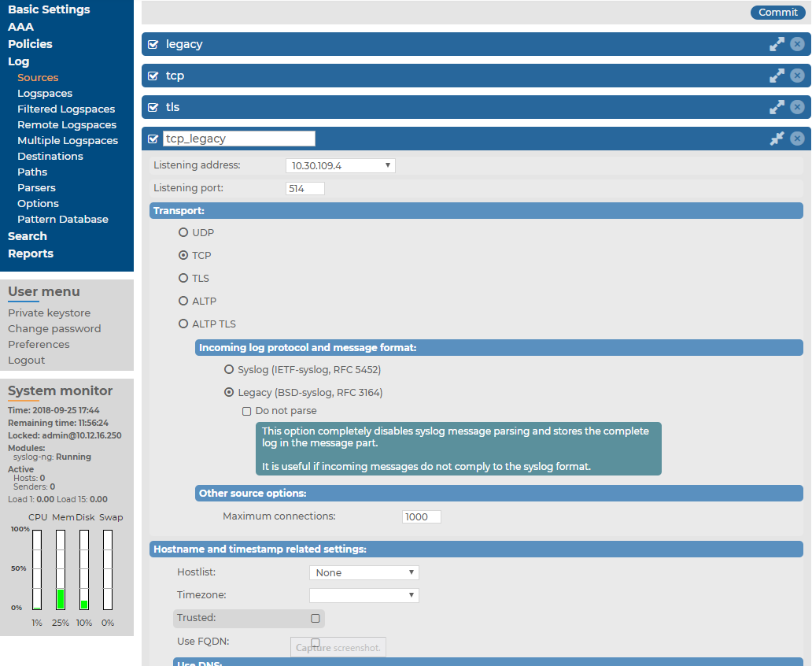Image resolution: width=812 pixels, height=666 pixels.
Task: Open the Timezone dropdown
Action: click(x=364, y=595)
